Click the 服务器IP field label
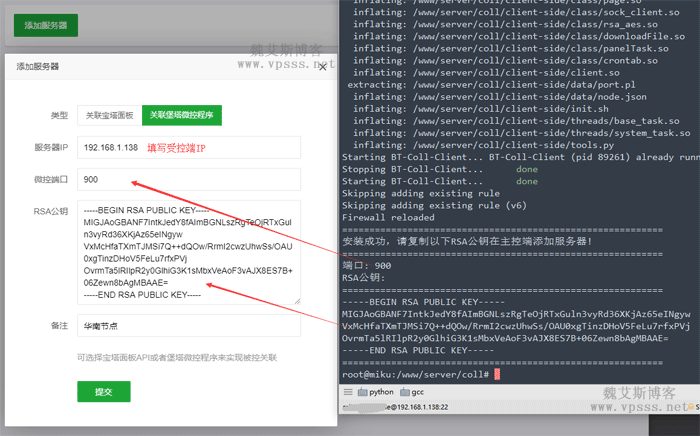The image size is (700, 436). click(x=50, y=147)
